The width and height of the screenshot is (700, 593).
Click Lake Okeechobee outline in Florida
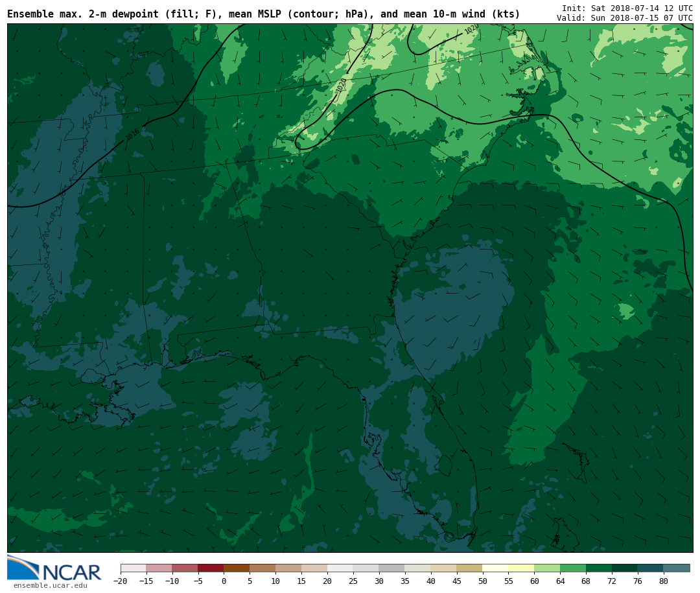[444, 465]
